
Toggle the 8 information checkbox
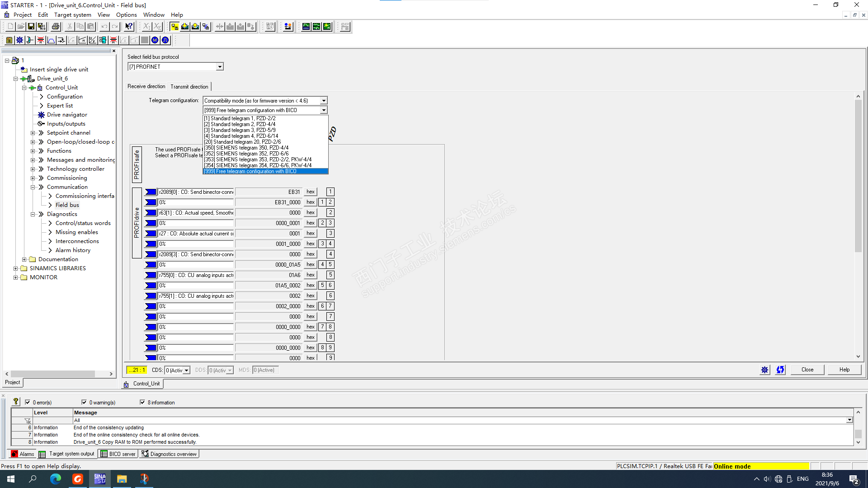(142, 402)
